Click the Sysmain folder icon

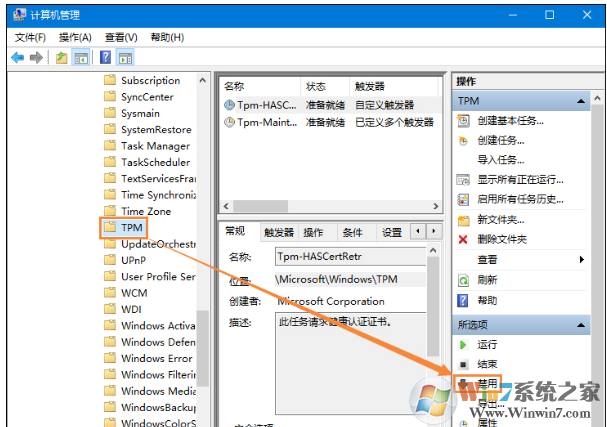pos(110,113)
